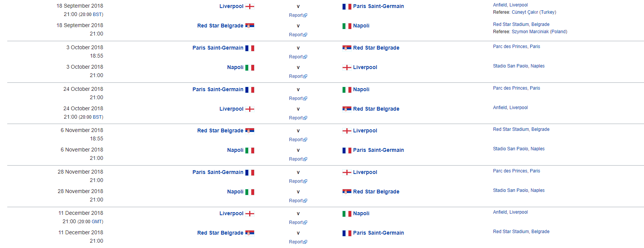Click France flag beside Paris Saint-Germain away, 11 December

point(347,233)
